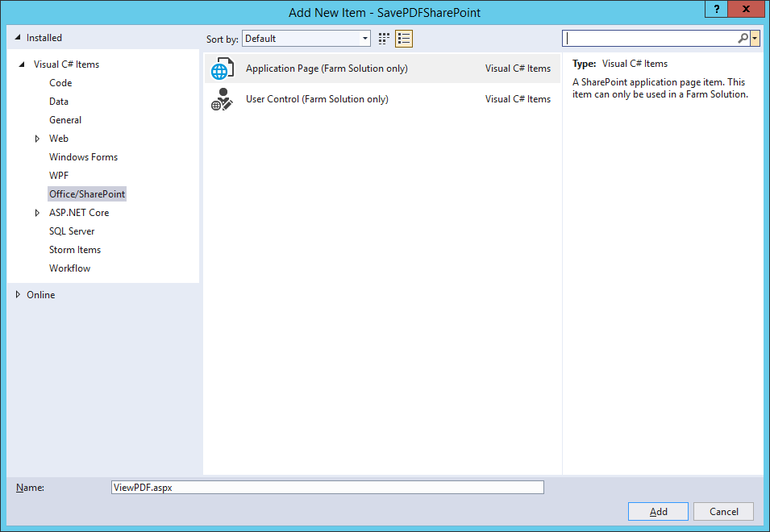Select the Storm Items category

[75, 250]
